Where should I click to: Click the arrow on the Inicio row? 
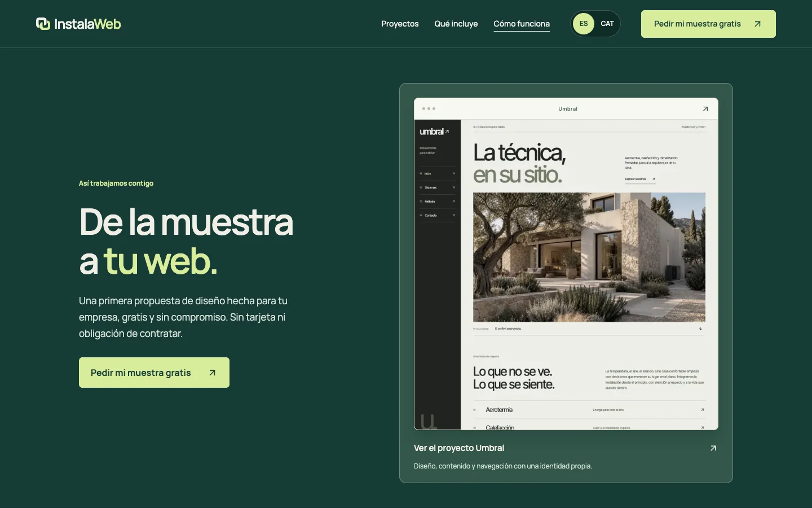pos(453,174)
